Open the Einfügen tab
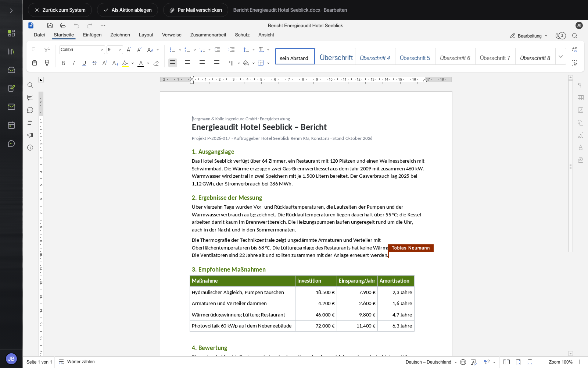This screenshot has height=368, width=588. pos(92,35)
